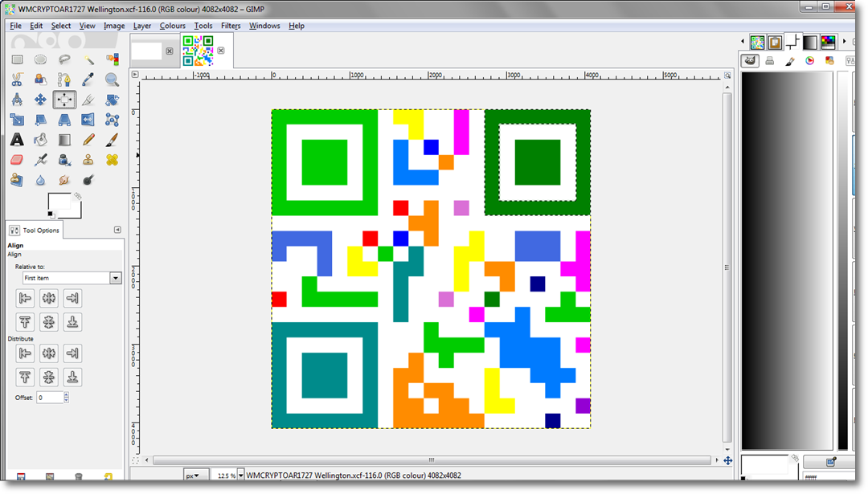Viewport: 868px width, 494px height.
Task: Open the Filters menu
Action: pyautogui.click(x=231, y=26)
